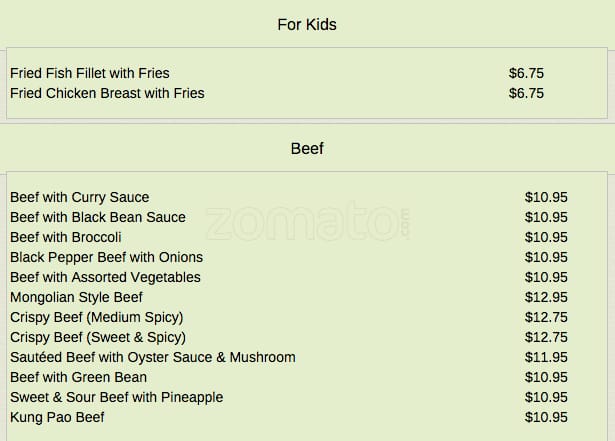The height and width of the screenshot is (441, 615).
Task: Select Fried Fish Fillet with Fries
Action: click(90, 73)
